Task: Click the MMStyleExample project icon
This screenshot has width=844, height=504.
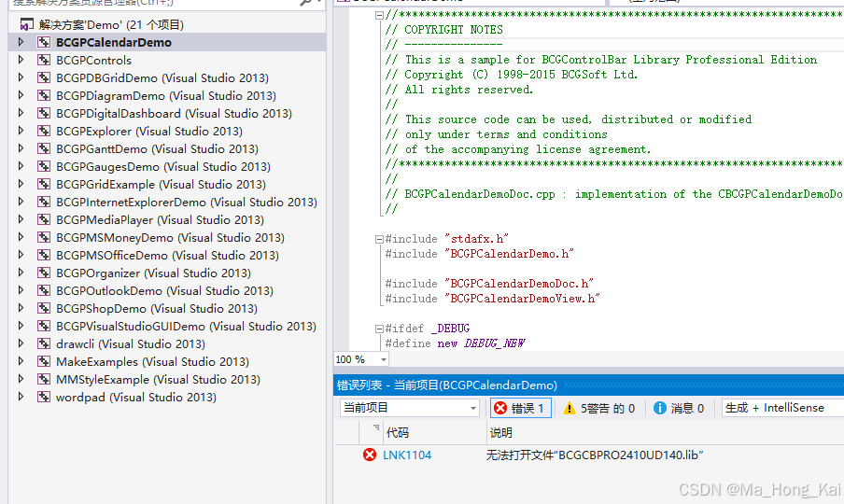Action: pyautogui.click(x=44, y=379)
